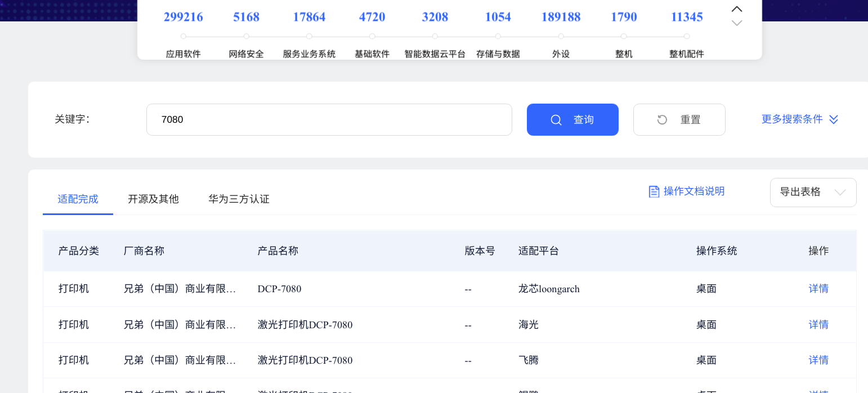
Task: Click the refresh icon in the 重置 button
Action: (663, 120)
